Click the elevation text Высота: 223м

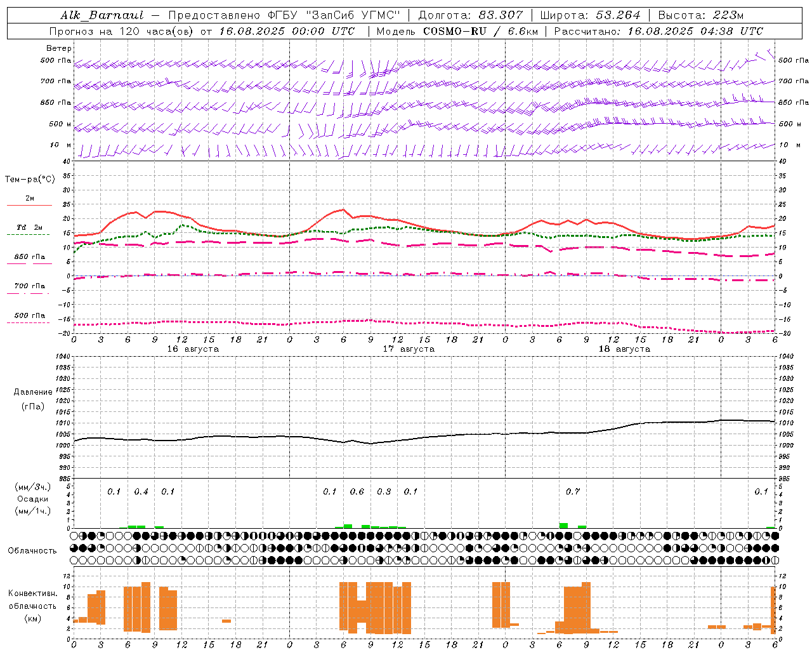tap(700, 15)
